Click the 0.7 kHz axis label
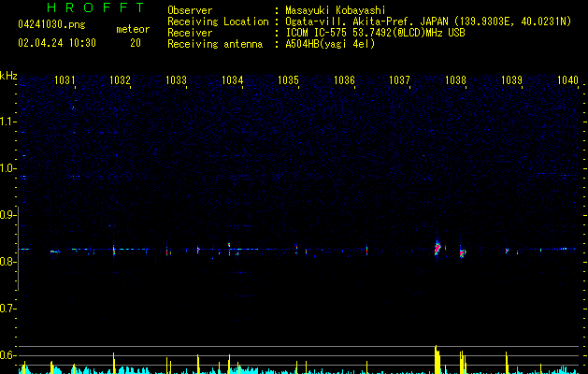The width and height of the screenshot is (588, 374). point(7,309)
